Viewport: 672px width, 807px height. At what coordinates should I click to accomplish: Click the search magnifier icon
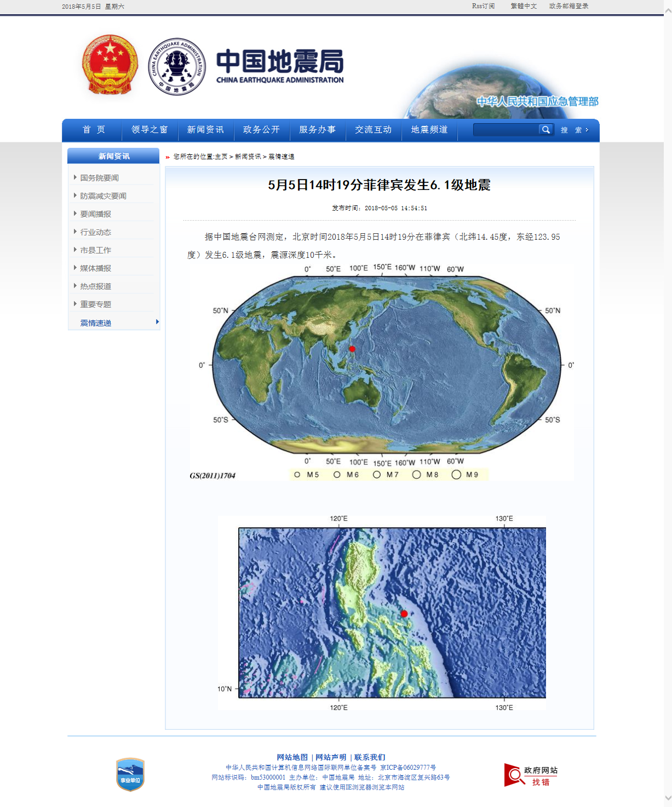545,130
